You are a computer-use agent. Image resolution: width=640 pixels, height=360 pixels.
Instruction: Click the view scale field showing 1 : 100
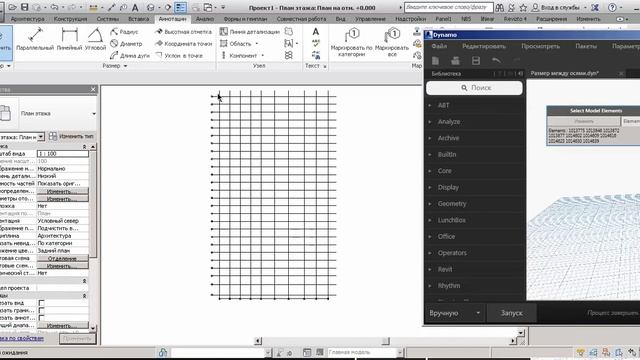[62, 153]
